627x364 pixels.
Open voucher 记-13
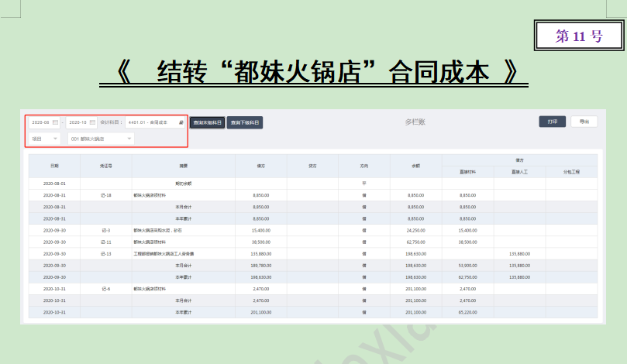pos(106,254)
